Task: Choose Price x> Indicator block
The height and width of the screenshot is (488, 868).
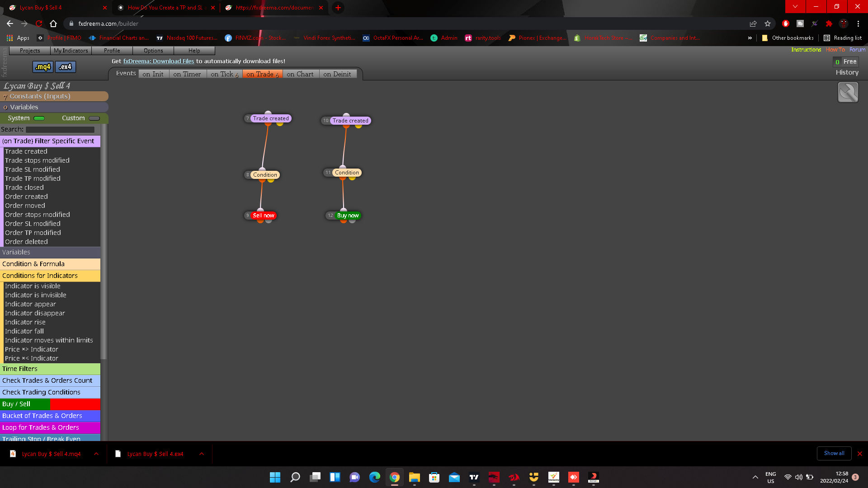Action: (x=32, y=349)
